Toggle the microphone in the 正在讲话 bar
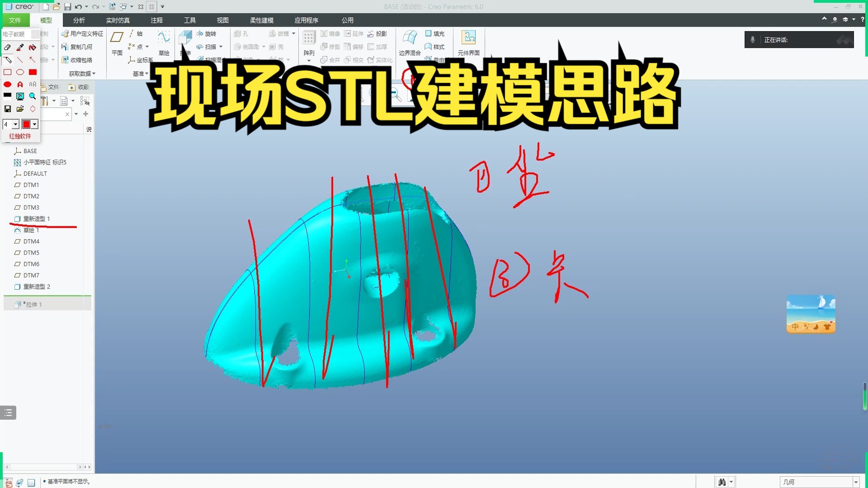868x488 pixels. (x=752, y=39)
